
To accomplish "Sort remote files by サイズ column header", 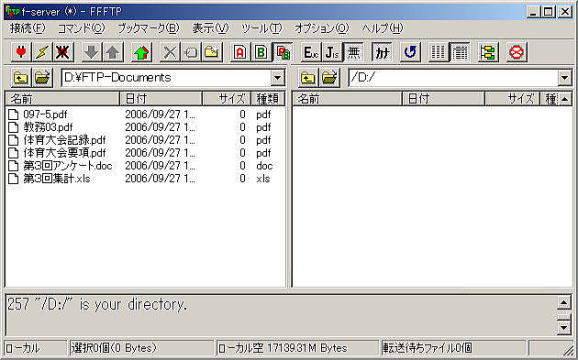I will (512, 98).
